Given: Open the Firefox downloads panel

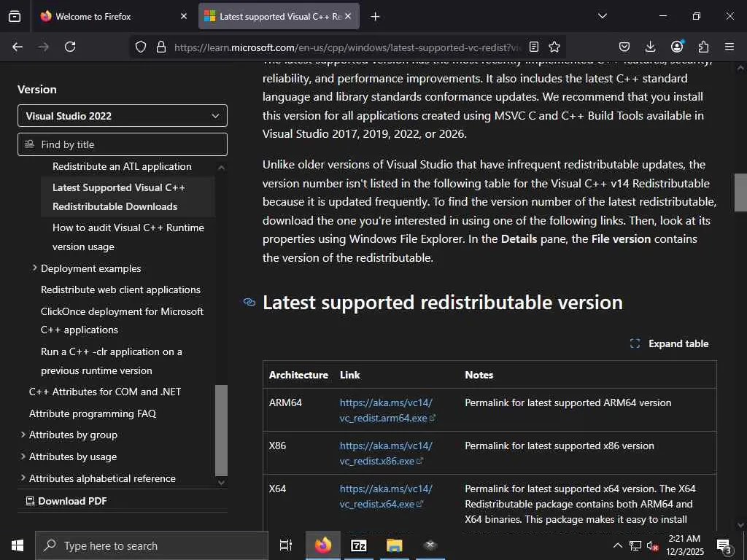Looking at the screenshot, I should coord(651,47).
